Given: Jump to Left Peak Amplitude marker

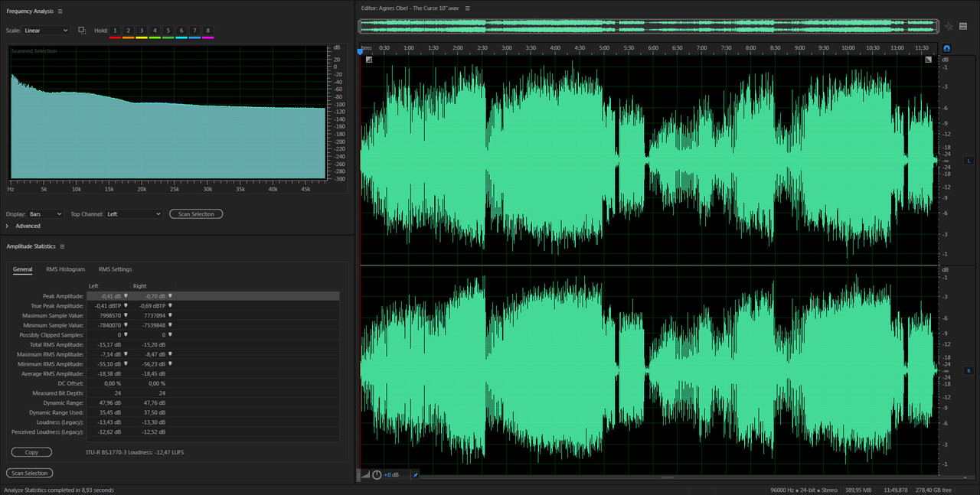Looking at the screenshot, I should (x=126, y=295).
